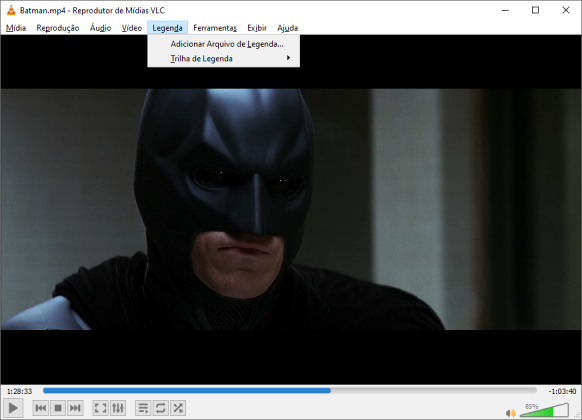Adjust the volume slider at 85%
The width and height of the screenshot is (582, 420).
pos(544,410)
